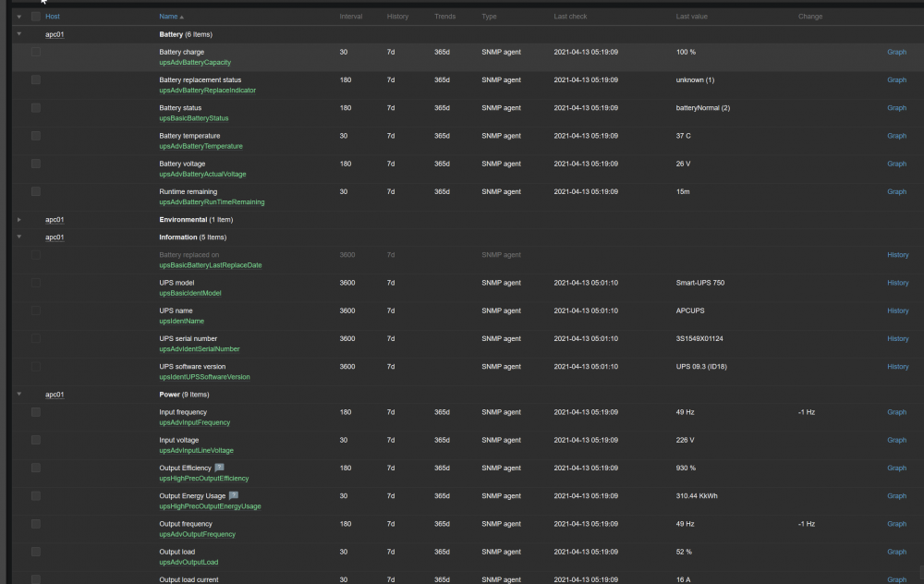The height and width of the screenshot is (584, 924).
Task: Check the Battery charge row checkbox
Action: click(36, 52)
